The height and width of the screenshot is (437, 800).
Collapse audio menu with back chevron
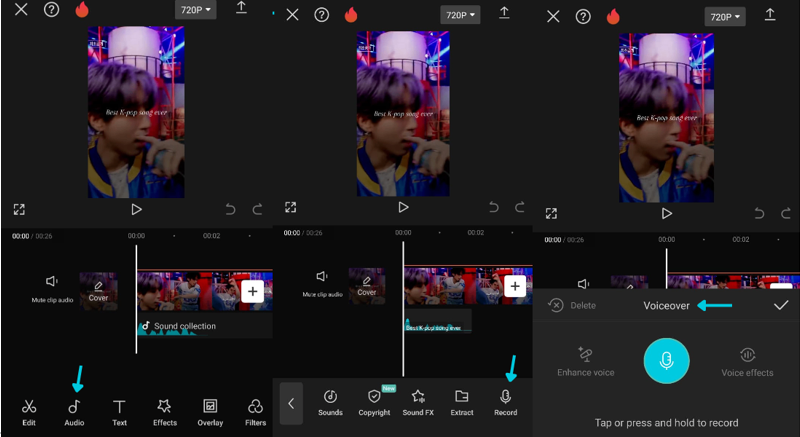click(x=291, y=403)
